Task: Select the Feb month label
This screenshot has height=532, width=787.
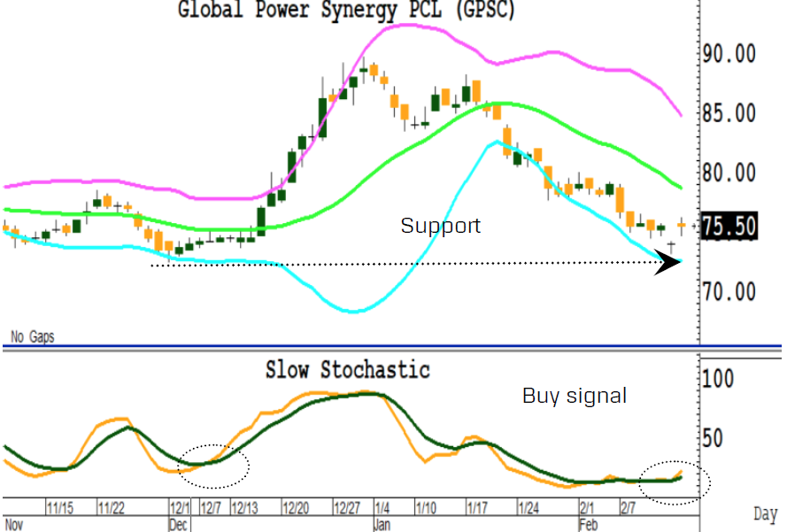Action: coord(588,525)
